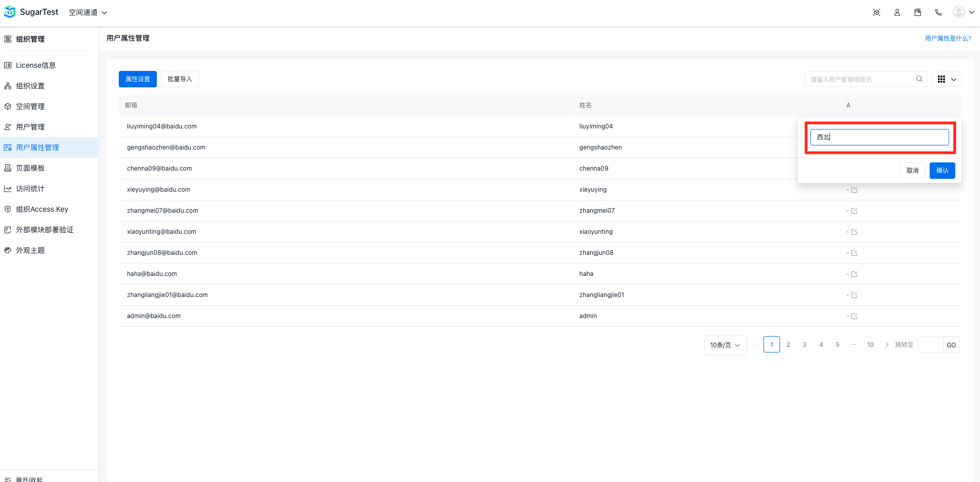The image size is (980, 482).
Task: Open the avatar account dropdown
Action: (x=964, y=12)
